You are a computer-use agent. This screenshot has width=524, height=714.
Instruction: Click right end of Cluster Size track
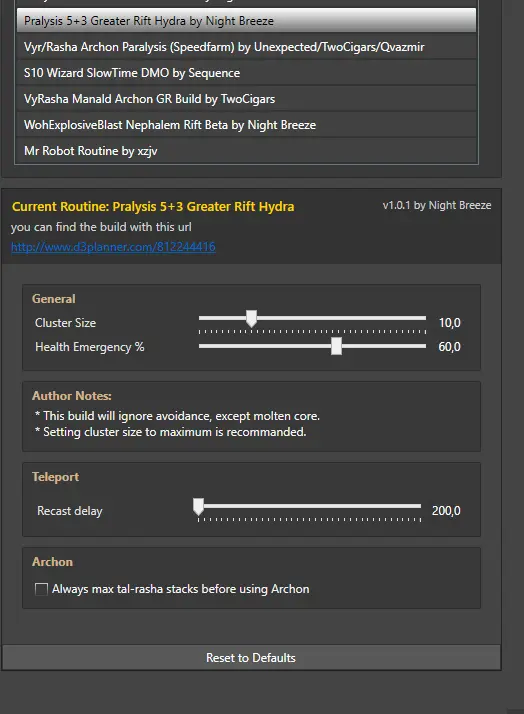[423, 318]
